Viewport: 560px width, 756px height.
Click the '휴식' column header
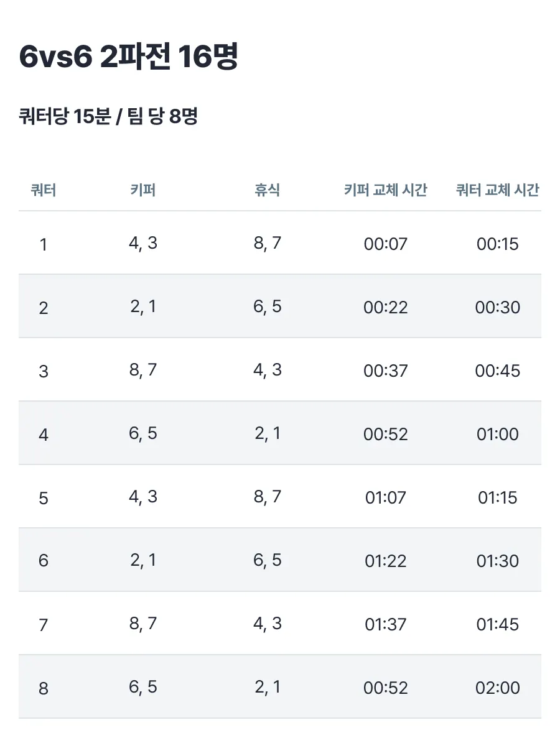(x=268, y=190)
